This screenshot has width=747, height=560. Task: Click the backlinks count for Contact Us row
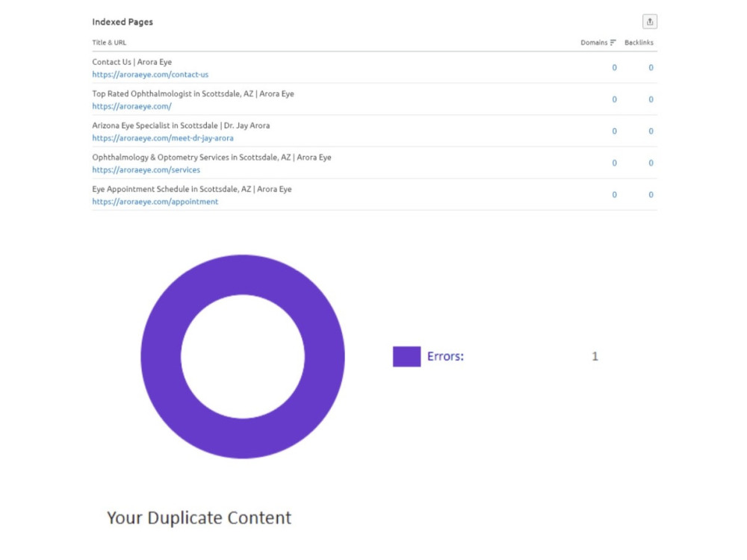[651, 68]
